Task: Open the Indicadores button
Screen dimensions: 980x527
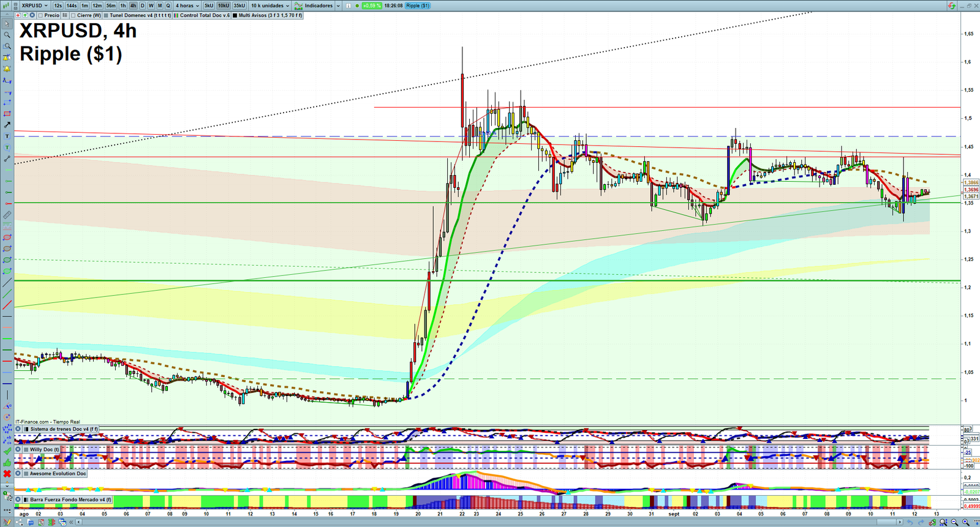Action: click(x=314, y=6)
